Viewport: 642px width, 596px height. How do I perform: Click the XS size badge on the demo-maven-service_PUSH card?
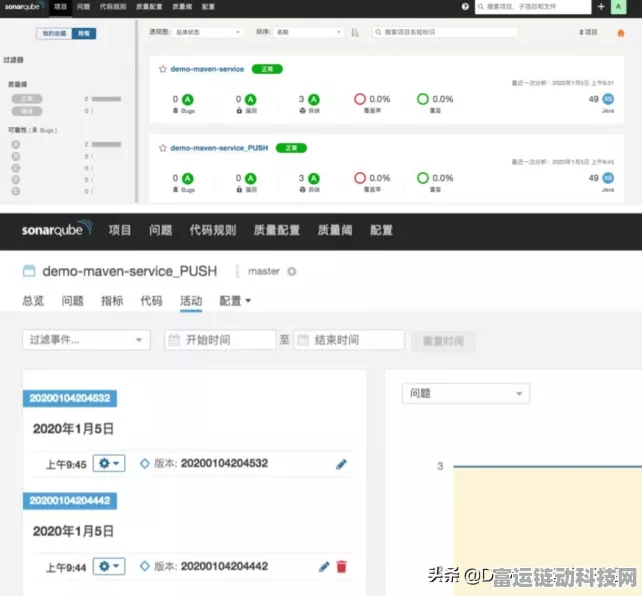tap(608, 178)
